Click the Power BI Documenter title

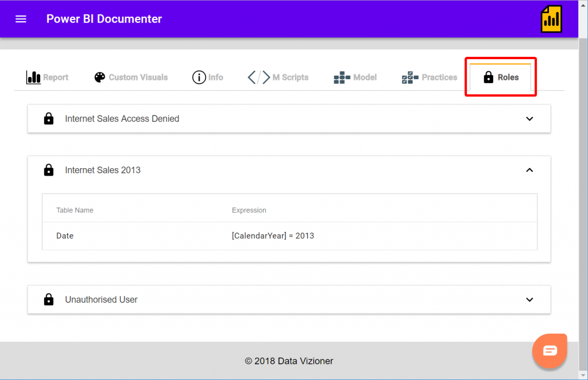point(105,19)
